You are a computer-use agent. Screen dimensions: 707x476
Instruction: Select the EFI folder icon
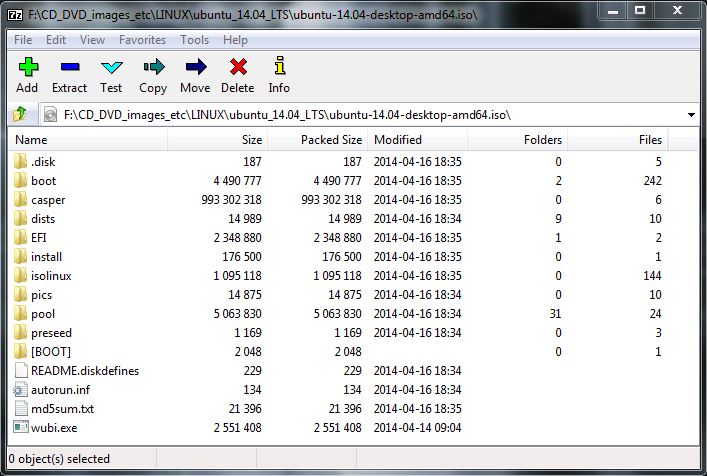coord(20,237)
